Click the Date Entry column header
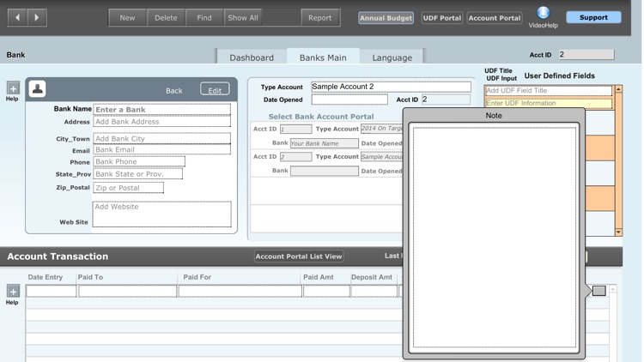The width and height of the screenshot is (644, 362). click(46, 277)
